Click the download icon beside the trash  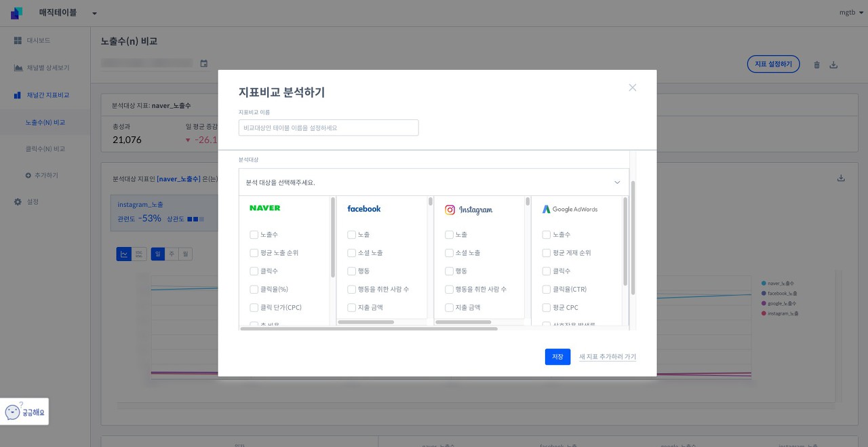click(x=834, y=65)
